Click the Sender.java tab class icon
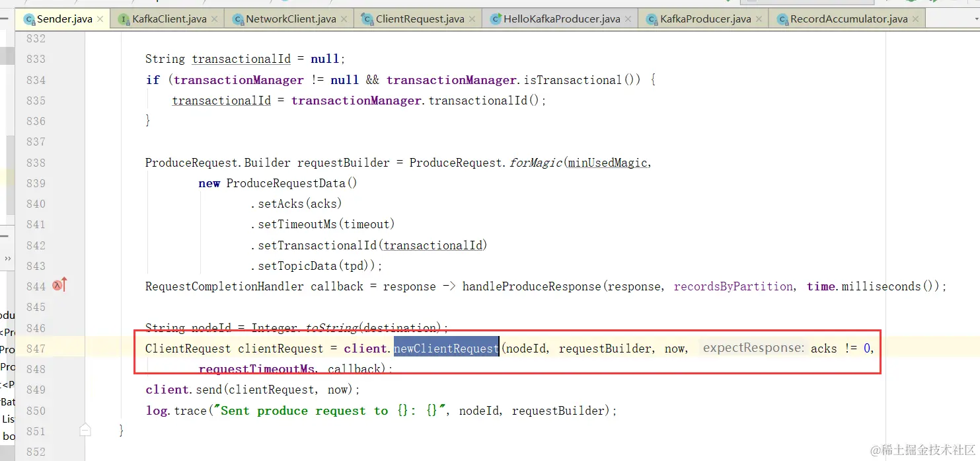Image resolution: width=980 pixels, height=461 pixels. [29, 19]
